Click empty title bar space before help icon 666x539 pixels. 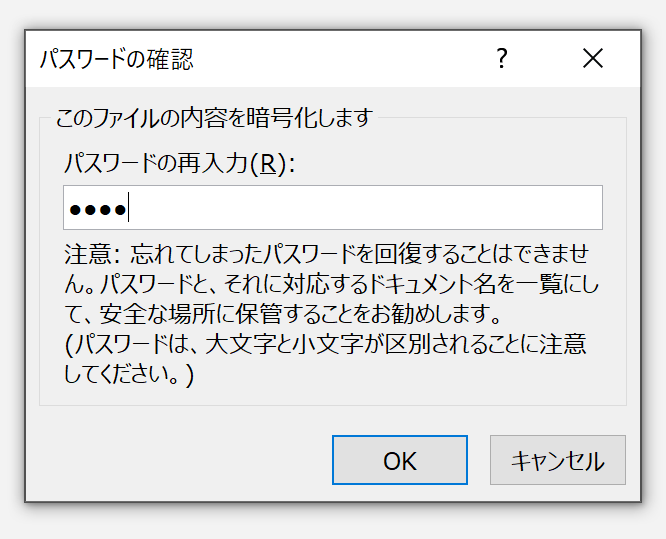pos(340,58)
